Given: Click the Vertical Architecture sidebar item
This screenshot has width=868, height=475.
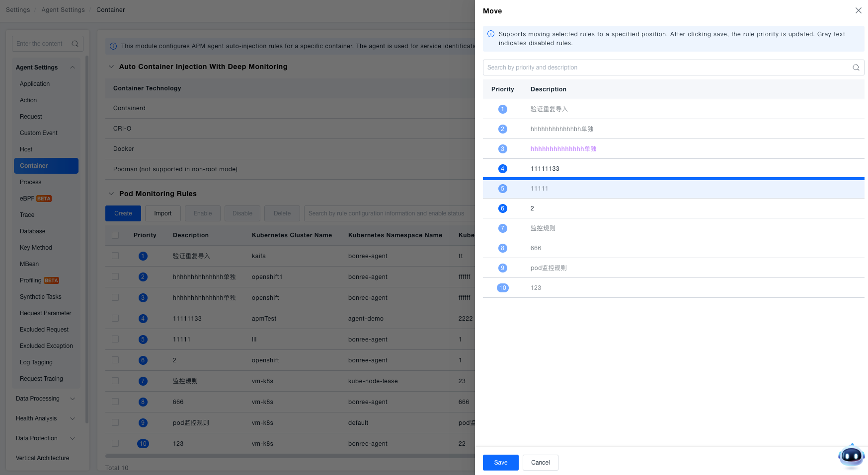Looking at the screenshot, I should coord(43,458).
